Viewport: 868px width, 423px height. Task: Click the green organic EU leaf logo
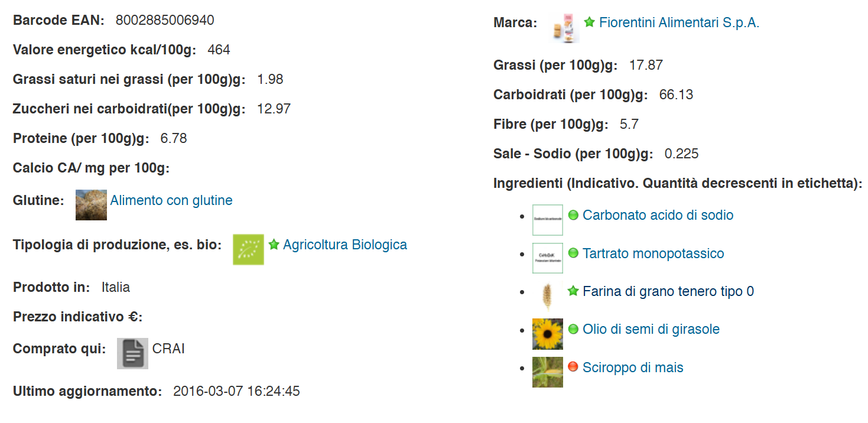pos(248,249)
